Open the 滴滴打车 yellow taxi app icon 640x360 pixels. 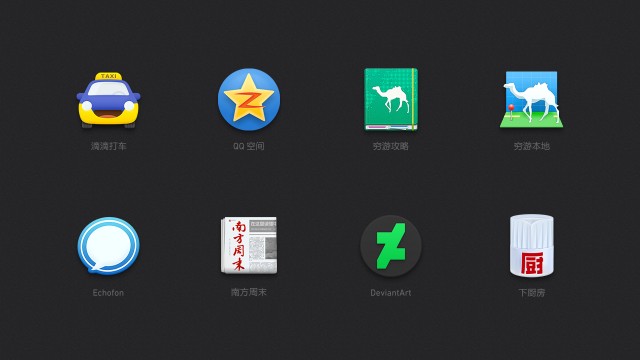[x=109, y=100]
